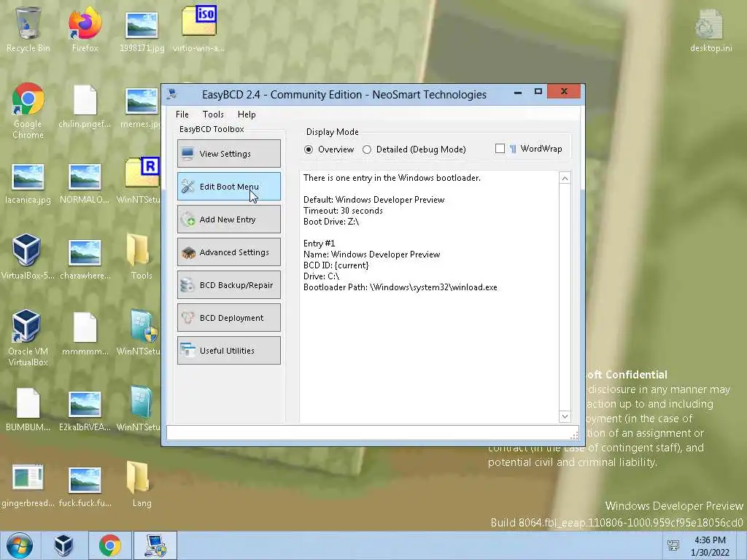This screenshot has width=747, height=560.
Task: Select the Overview display mode
Action: click(329, 149)
